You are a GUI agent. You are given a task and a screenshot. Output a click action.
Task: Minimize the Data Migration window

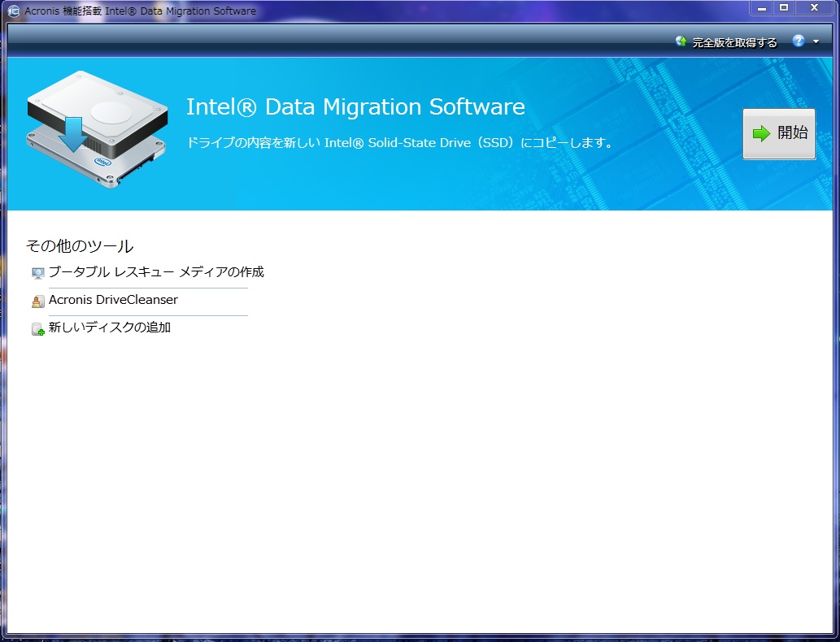pyautogui.click(x=762, y=8)
